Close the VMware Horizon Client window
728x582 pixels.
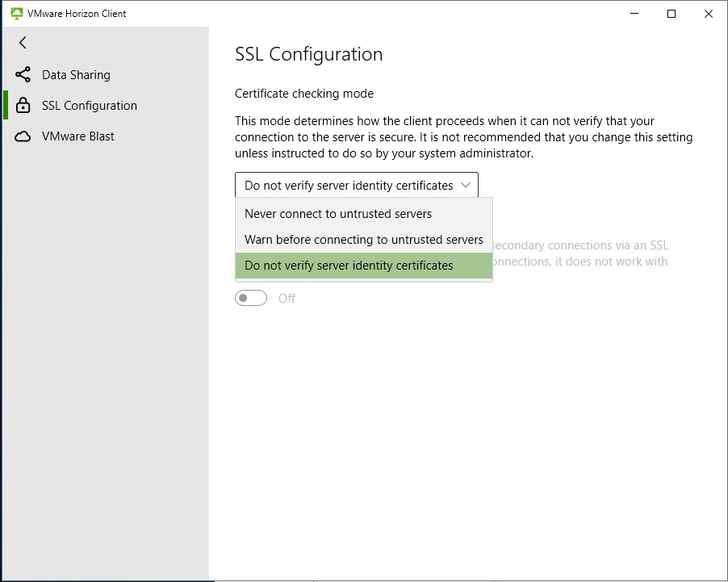[708, 14]
